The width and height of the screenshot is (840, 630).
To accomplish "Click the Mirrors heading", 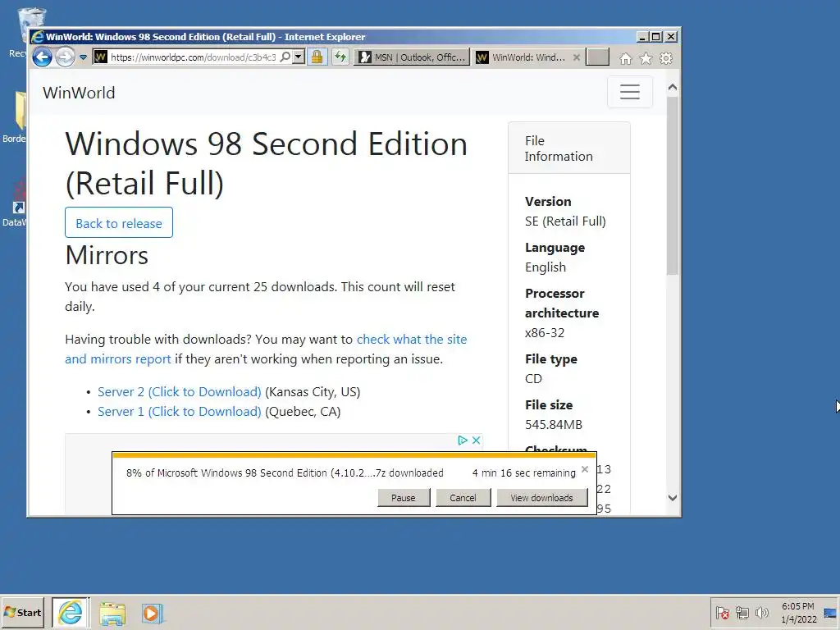I will coord(107,255).
